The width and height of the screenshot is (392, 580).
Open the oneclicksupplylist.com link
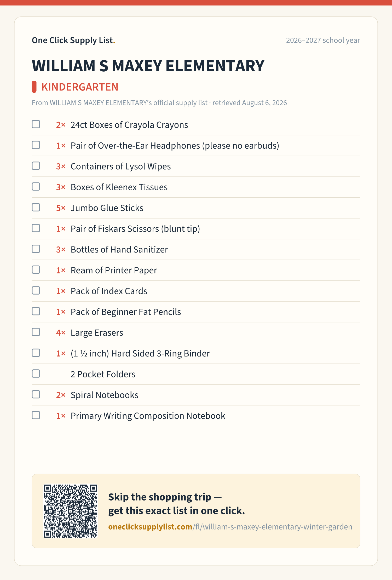coord(230,527)
